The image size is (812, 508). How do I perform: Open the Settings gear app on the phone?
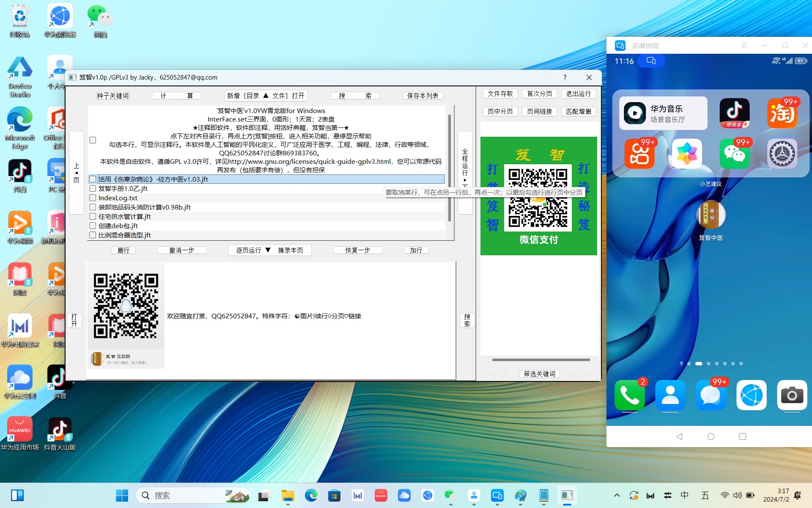(x=782, y=153)
